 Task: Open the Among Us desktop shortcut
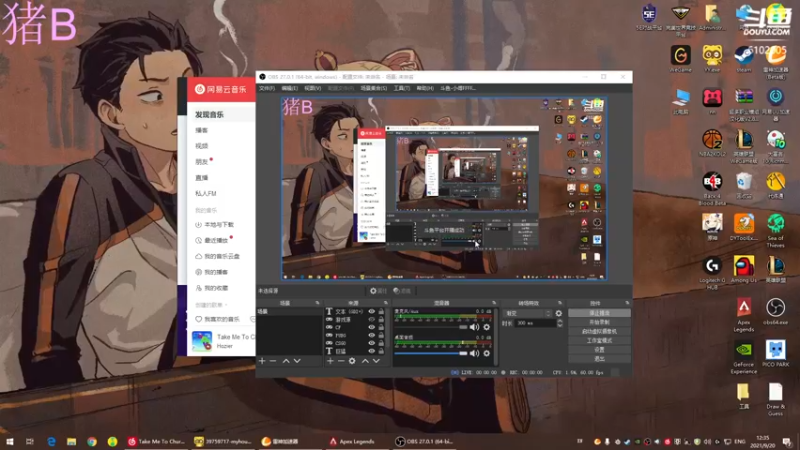(743, 269)
